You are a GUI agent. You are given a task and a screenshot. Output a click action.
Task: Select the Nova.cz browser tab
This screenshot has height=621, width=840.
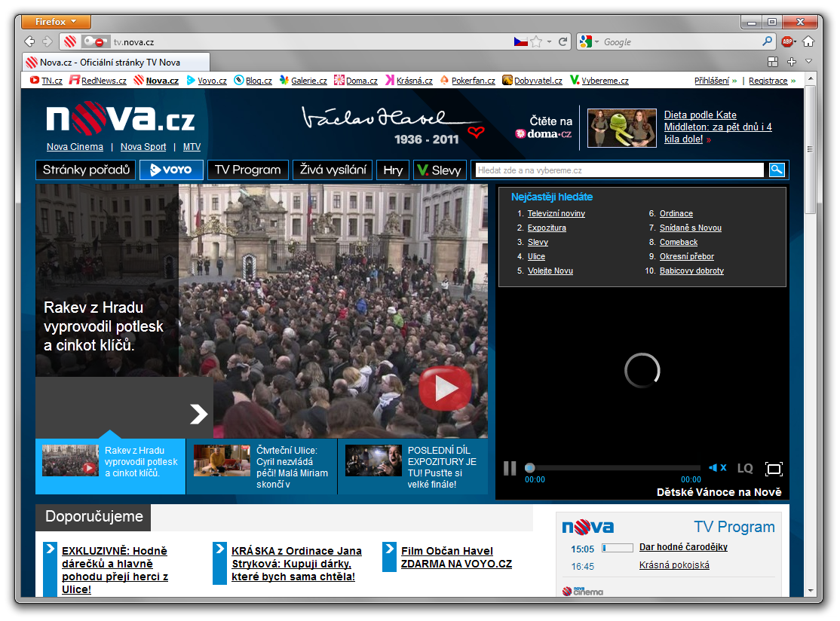click(x=116, y=62)
